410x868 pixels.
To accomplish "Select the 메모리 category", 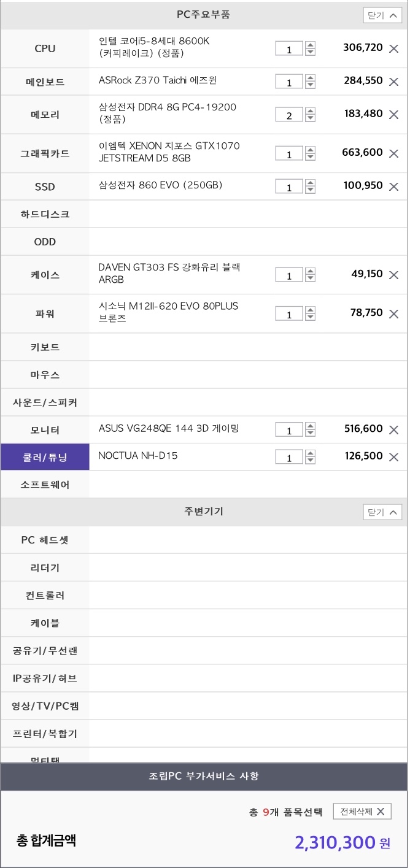I will click(45, 115).
